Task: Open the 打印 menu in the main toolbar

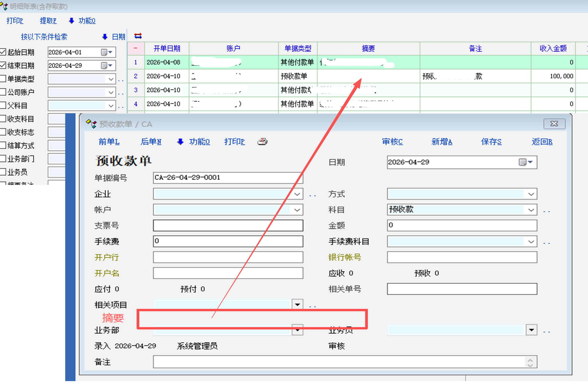Action: click(15, 21)
